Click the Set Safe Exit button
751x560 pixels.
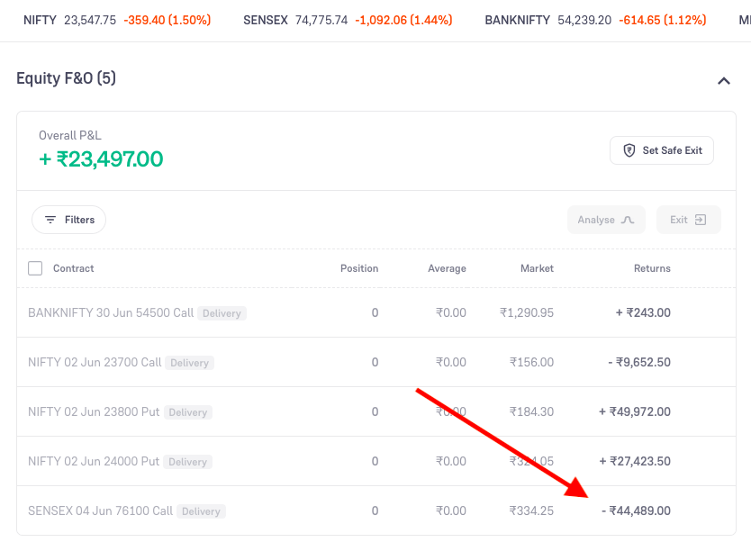[662, 150]
